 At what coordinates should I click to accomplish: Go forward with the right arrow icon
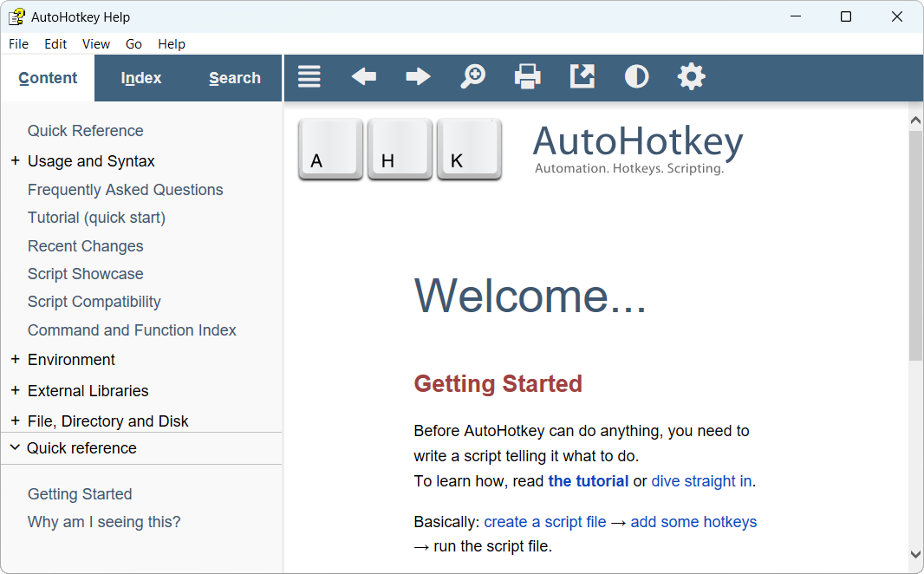tap(418, 76)
